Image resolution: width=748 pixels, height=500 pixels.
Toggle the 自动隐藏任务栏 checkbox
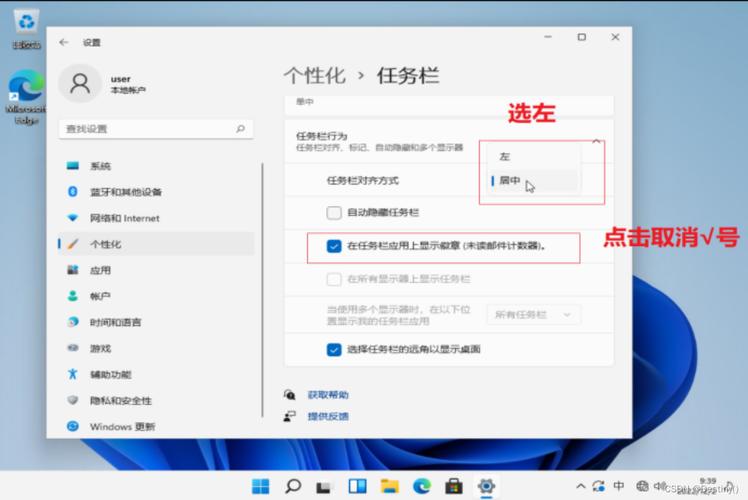[334, 212]
